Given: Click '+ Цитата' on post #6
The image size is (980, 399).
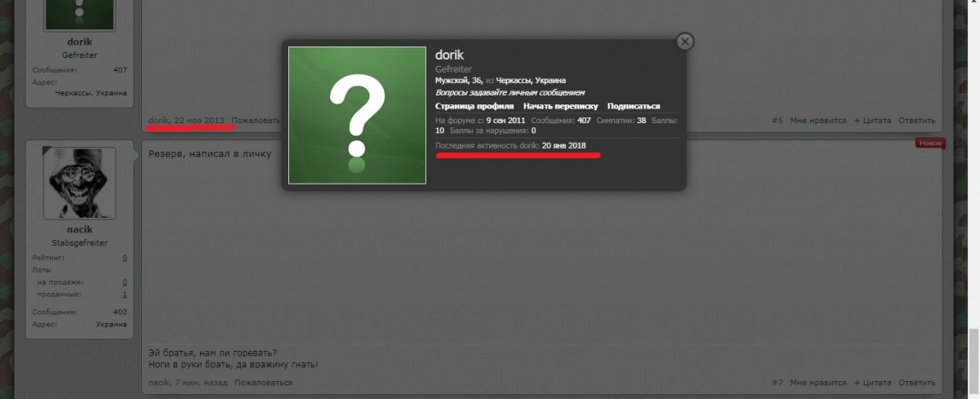Looking at the screenshot, I should point(873,121).
